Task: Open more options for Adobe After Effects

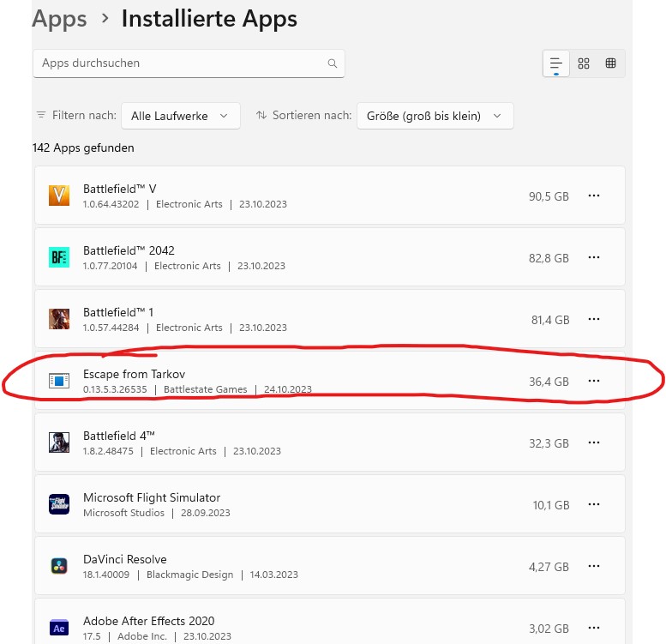Action: pyautogui.click(x=594, y=628)
